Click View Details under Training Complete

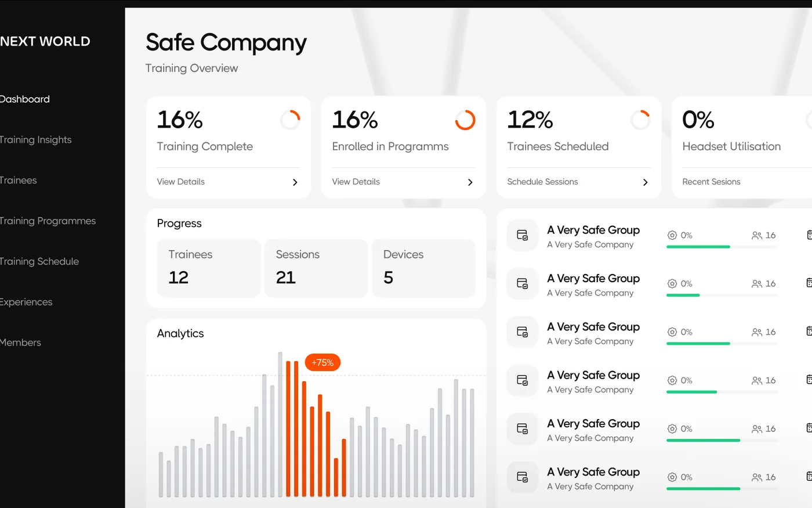tap(181, 182)
